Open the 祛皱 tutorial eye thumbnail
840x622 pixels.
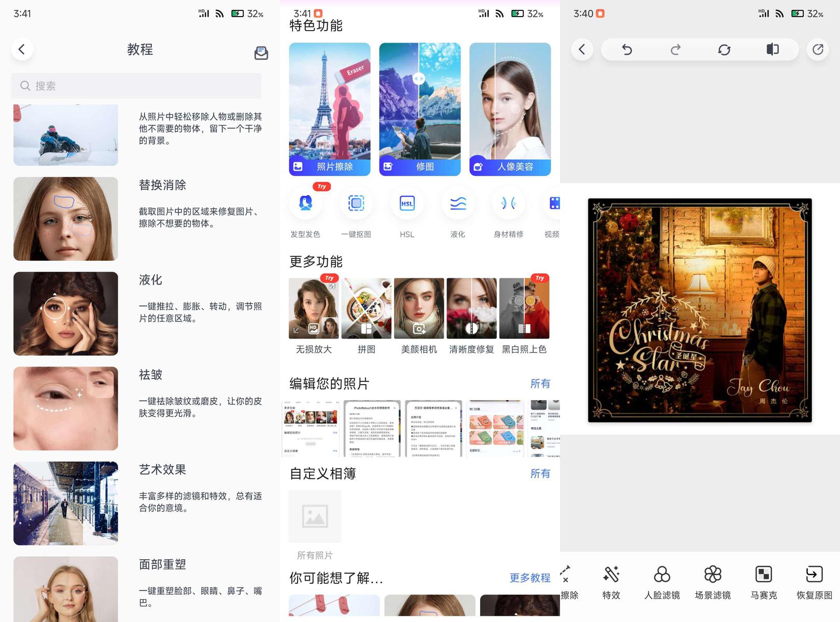(66, 408)
